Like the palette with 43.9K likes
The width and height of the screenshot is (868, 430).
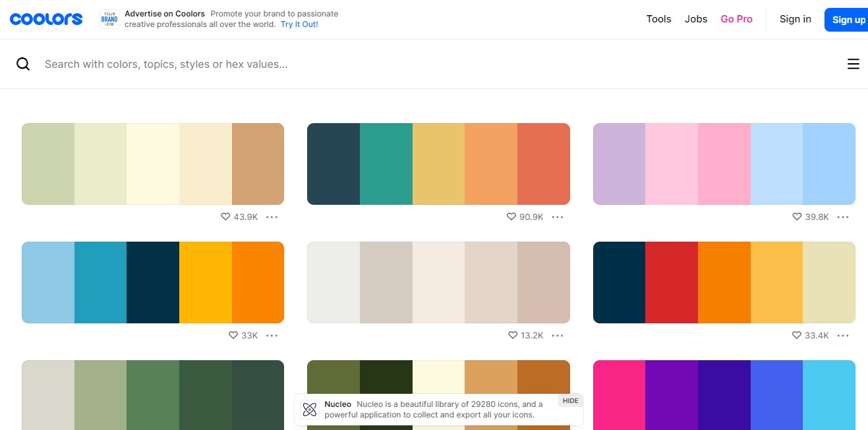(225, 217)
